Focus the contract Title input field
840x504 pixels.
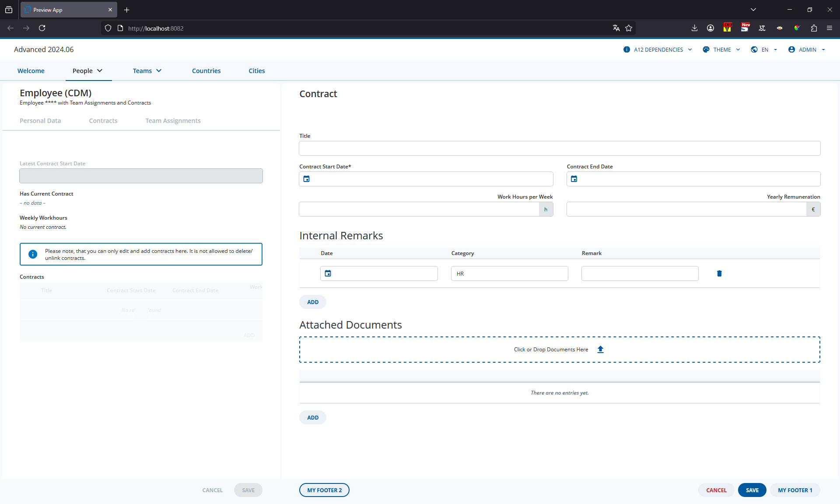click(560, 148)
